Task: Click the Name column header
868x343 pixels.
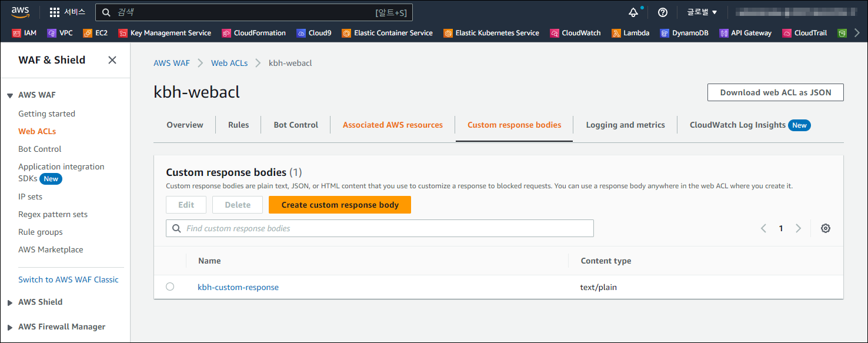Action: point(209,261)
